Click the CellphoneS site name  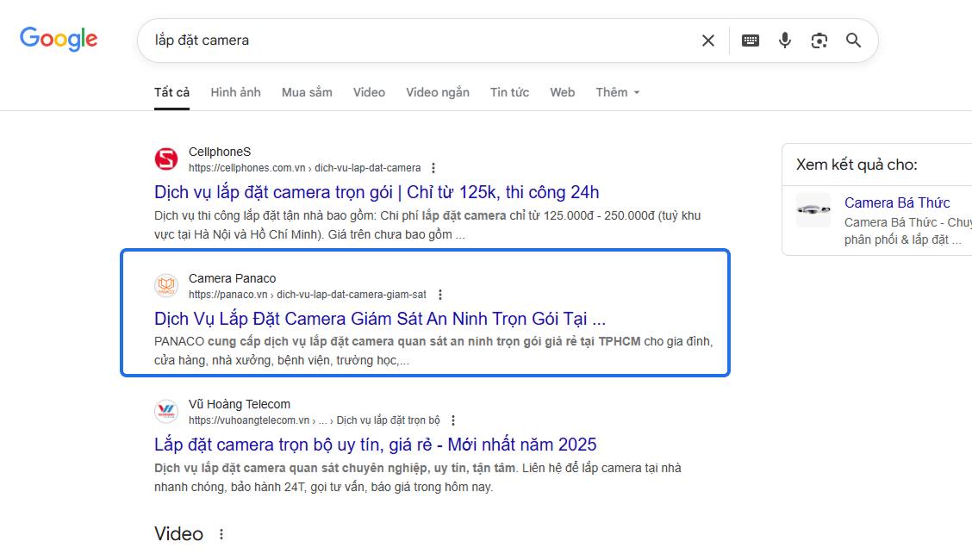tap(220, 152)
